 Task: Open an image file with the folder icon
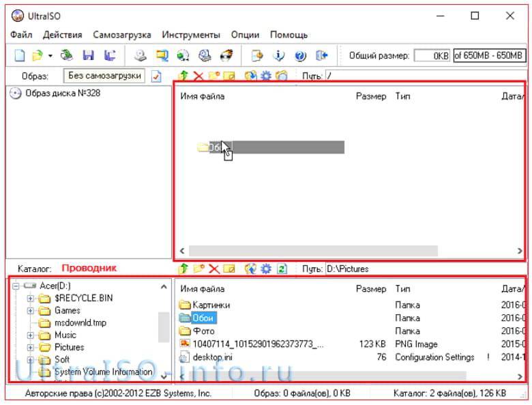point(38,55)
